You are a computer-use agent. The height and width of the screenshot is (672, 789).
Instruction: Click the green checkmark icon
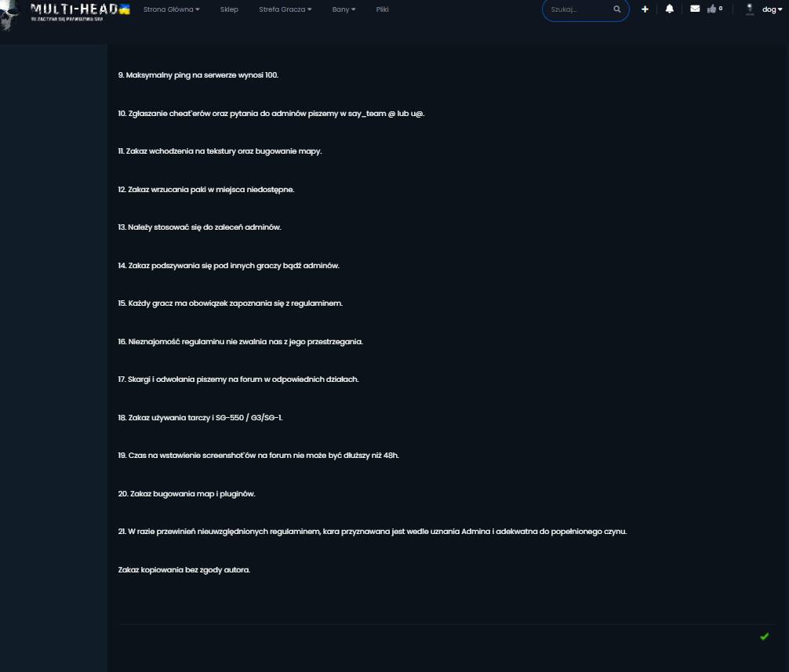click(x=764, y=636)
